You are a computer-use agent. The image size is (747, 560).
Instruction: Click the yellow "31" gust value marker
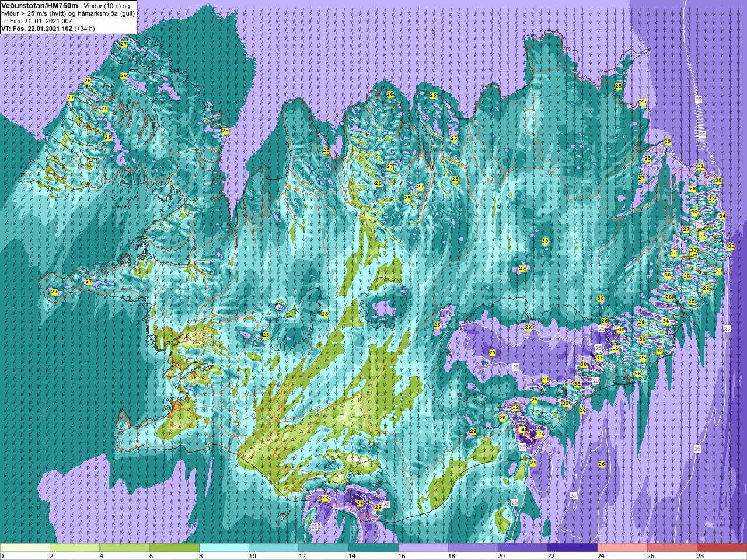click(x=700, y=167)
